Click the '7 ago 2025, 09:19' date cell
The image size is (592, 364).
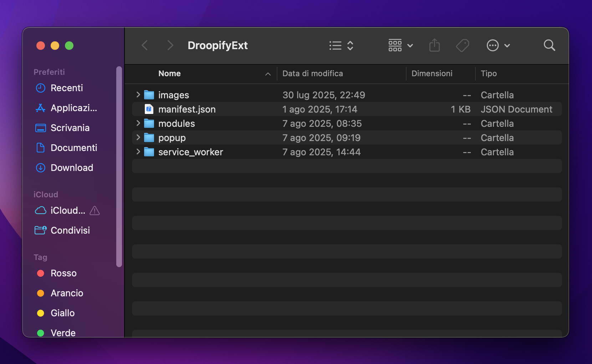[321, 138]
